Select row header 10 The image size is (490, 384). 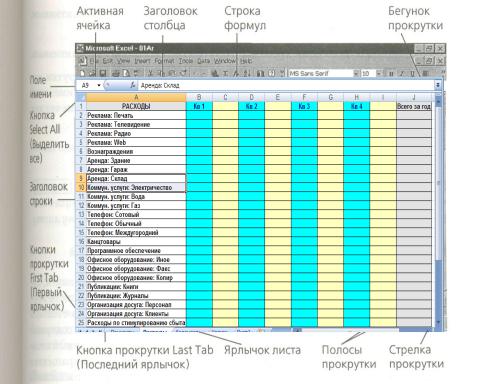81,187
